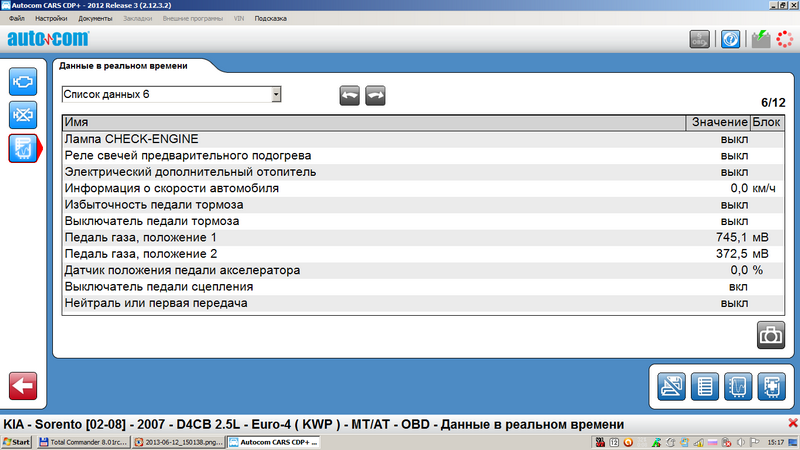Switch to graph view icon at bottom right
Screen dimensions: 800x450
pyautogui.click(x=738, y=386)
